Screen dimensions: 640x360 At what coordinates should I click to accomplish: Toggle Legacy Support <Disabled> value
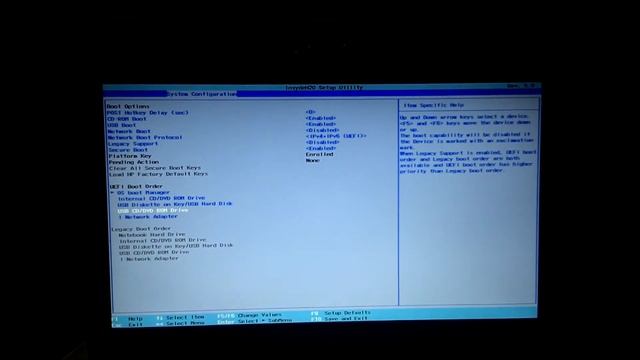(322, 142)
